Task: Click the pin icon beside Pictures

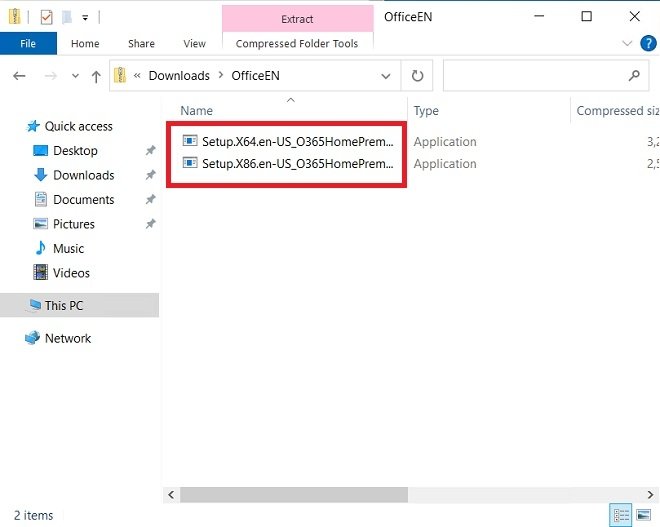Action: (150, 224)
